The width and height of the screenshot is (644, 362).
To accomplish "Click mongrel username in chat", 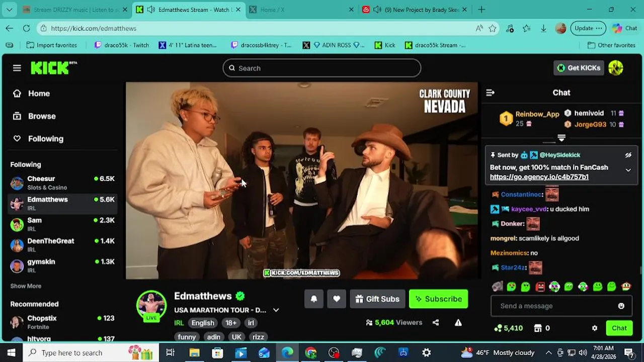I will (503, 238).
